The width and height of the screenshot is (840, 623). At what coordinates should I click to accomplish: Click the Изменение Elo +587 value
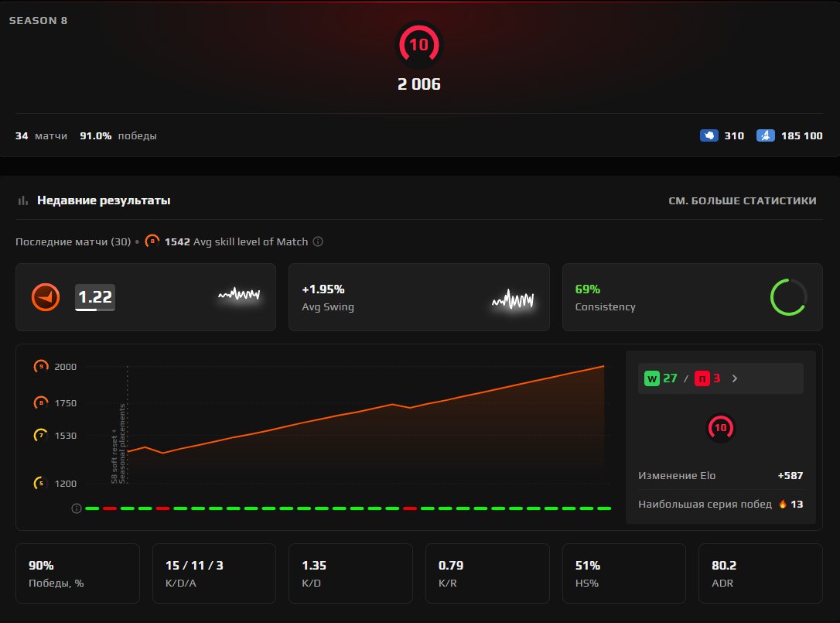(790, 475)
